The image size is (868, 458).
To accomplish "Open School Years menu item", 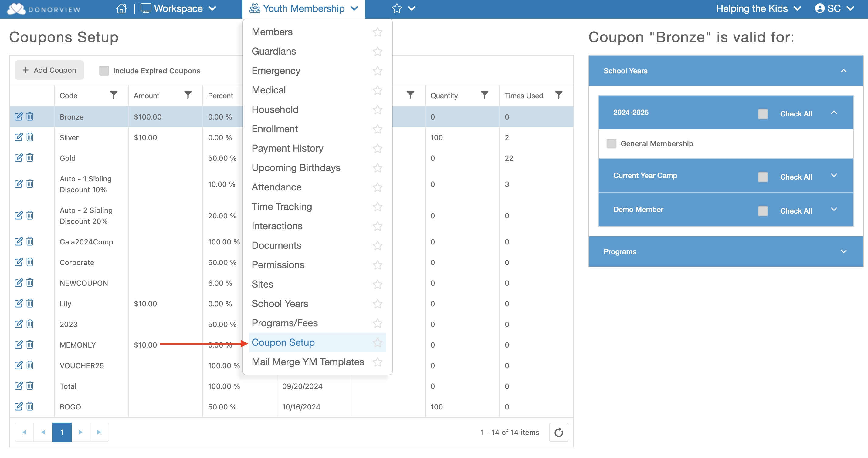I will [280, 304].
